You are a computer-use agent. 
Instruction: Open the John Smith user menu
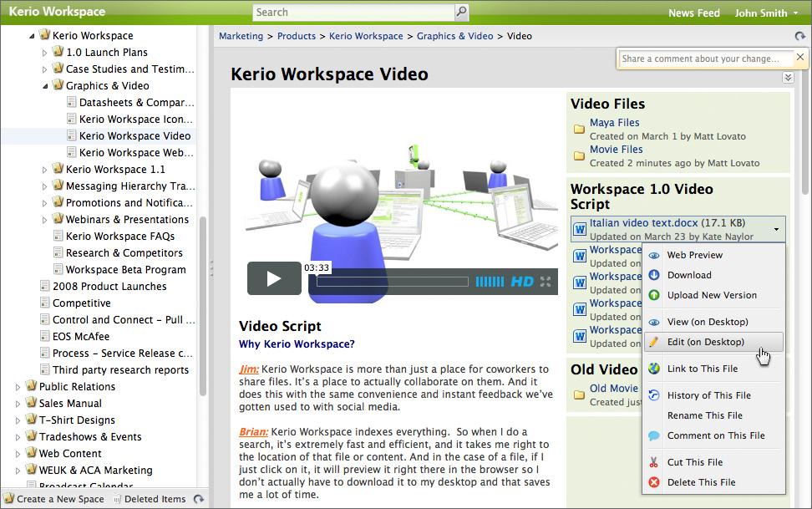[766, 13]
